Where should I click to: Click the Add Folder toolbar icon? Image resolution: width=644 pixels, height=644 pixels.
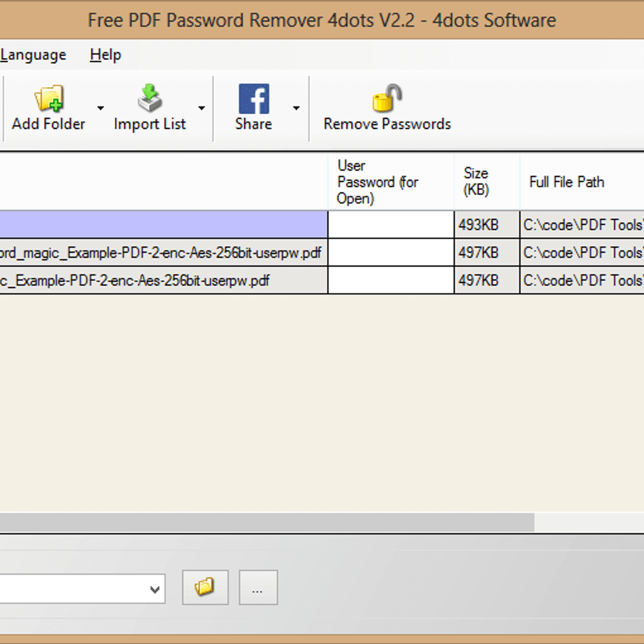[x=48, y=99]
